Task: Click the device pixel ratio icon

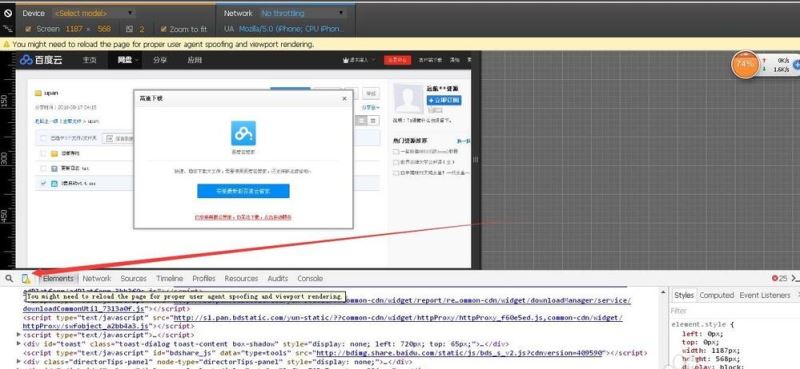Action: coord(130,30)
